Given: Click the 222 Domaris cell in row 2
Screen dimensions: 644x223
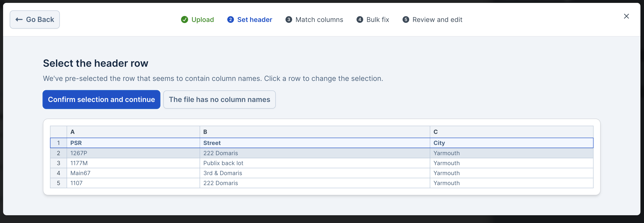Looking at the screenshot, I should tap(315, 153).
